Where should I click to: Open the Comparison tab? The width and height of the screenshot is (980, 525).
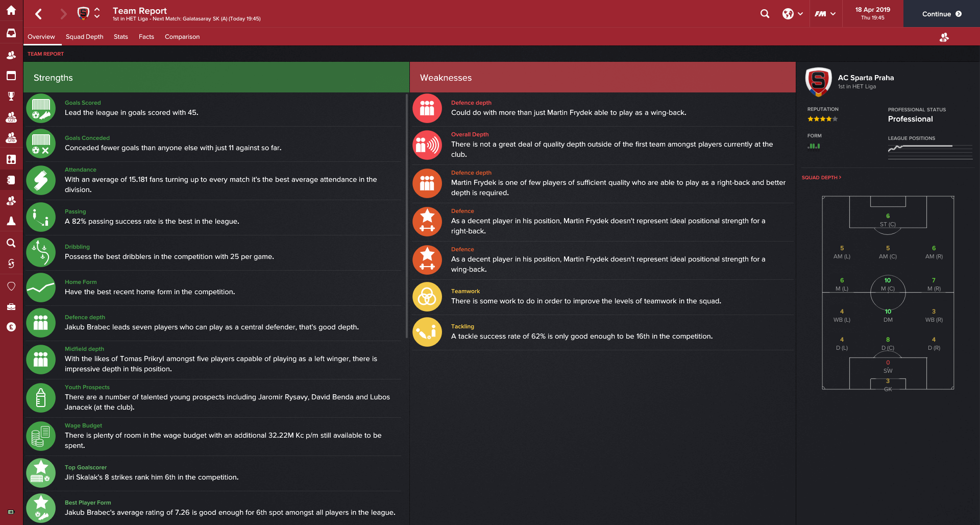(x=182, y=37)
